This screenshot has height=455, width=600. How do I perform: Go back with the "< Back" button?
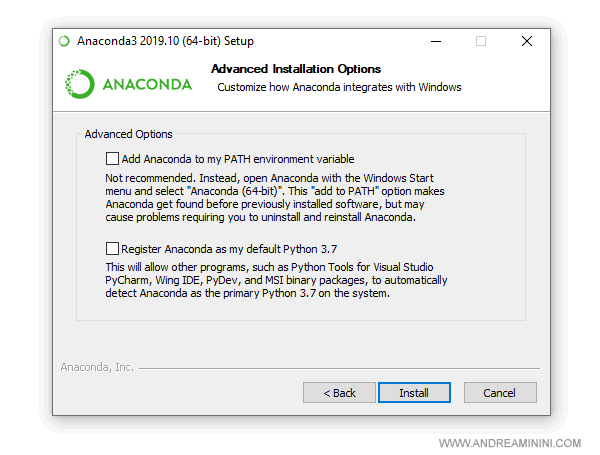(x=339, y=393)
